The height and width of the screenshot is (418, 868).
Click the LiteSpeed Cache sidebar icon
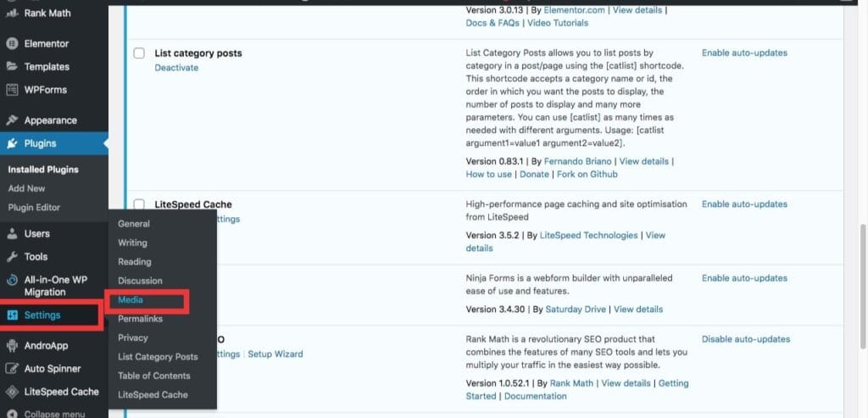[x=12, y=392]
